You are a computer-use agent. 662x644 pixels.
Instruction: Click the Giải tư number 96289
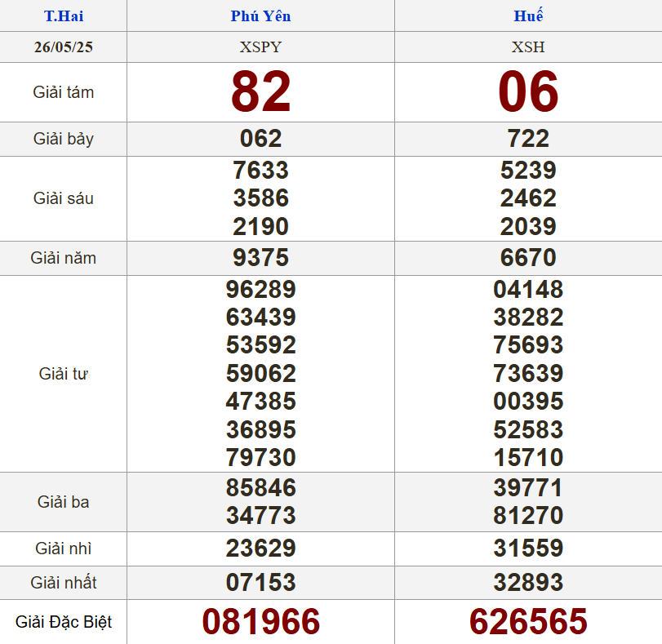(260, 290)
